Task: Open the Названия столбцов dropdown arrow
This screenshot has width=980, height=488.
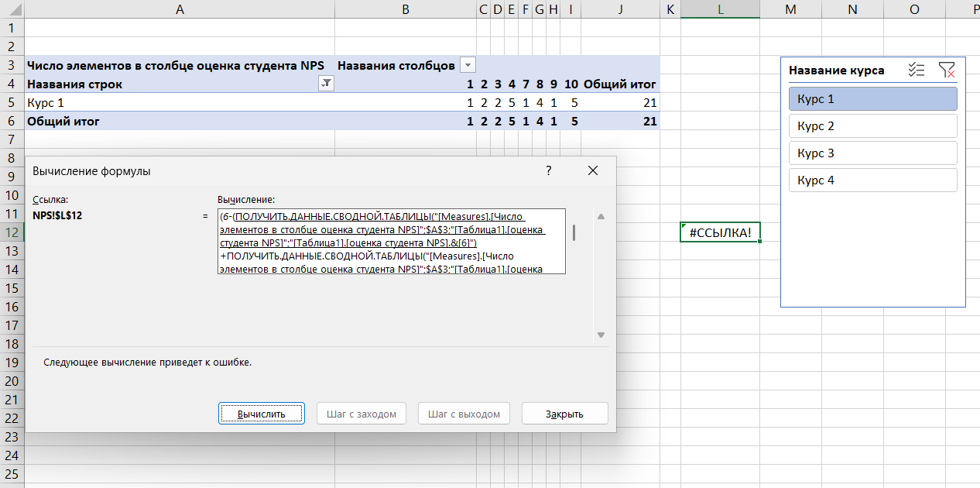Action: (x=468, y=65)
